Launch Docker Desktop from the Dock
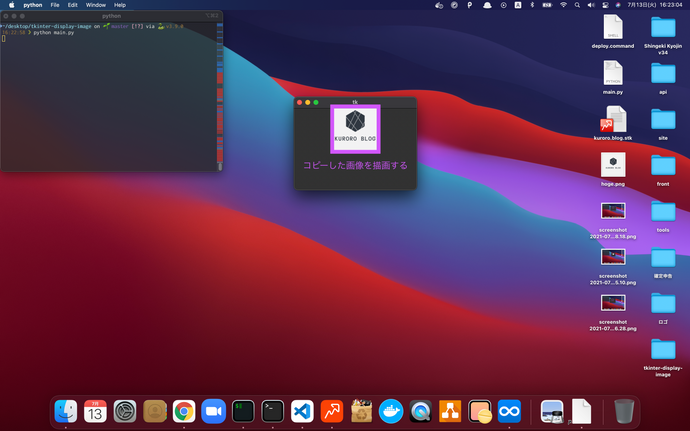 391,411
